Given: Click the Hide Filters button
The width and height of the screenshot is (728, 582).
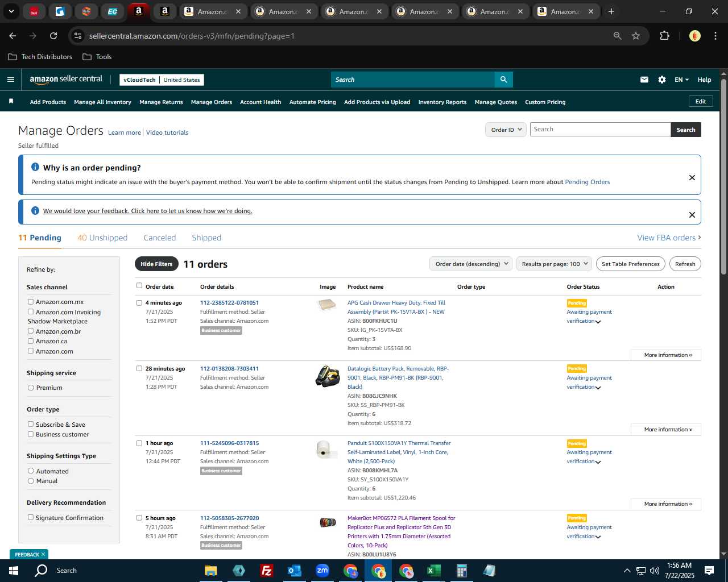Looking at the screenshot, I should [x=156, y=264].
